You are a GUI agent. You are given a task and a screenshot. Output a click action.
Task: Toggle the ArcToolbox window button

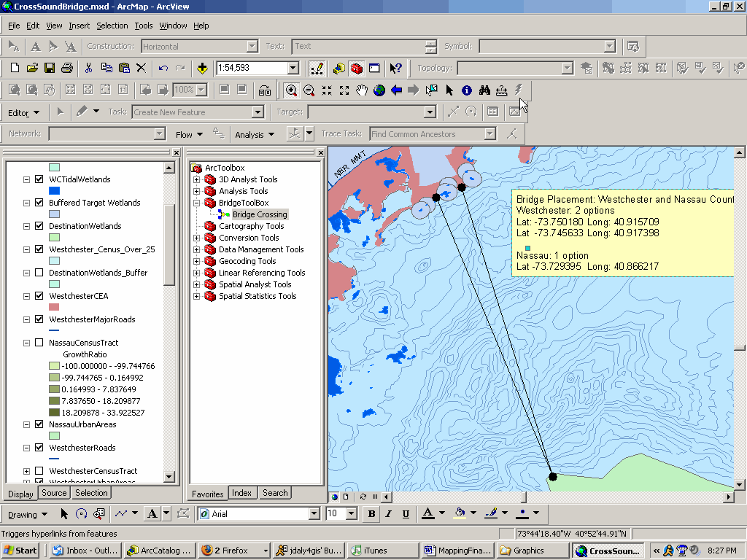(357, 68)
